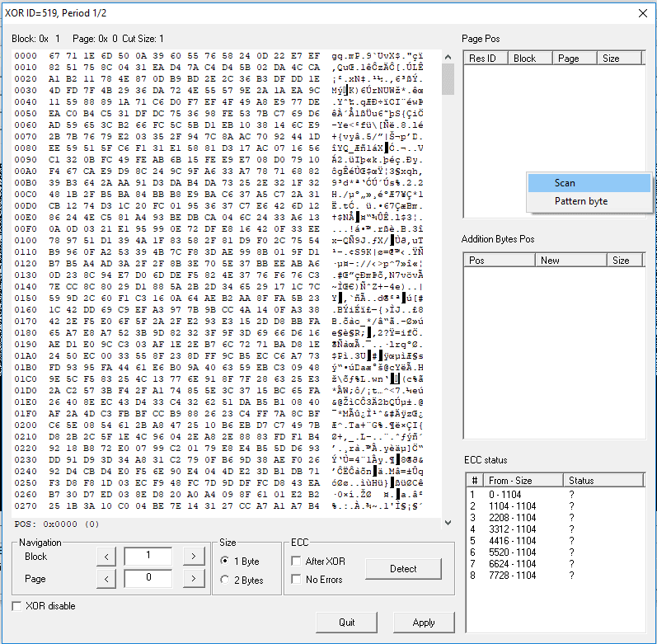657x644 pixels.
Task: Click the first hex byte 67 at 0000
Action: tap(54, 56)
